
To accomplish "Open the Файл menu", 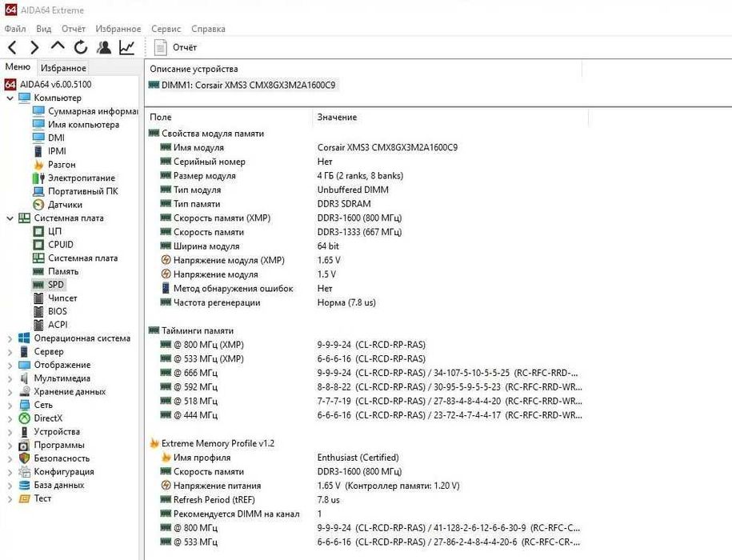I will pos(15,29).
